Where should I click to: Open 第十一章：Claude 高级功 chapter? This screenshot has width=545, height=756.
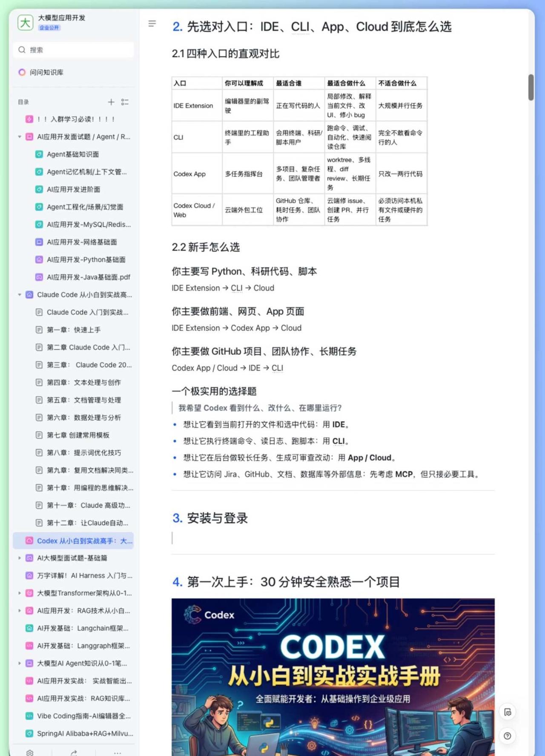click(88, 505)
